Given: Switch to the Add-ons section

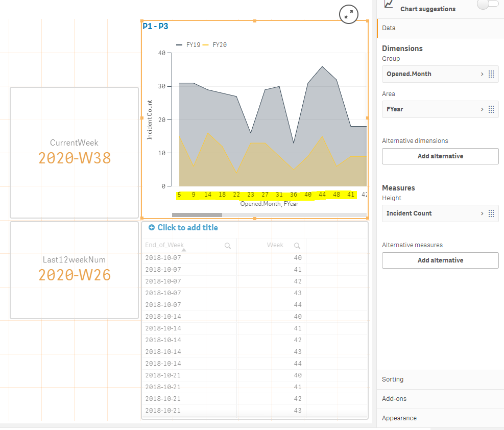Looking at the screenshot, I should pyautogui.click(x=394, y=399).
